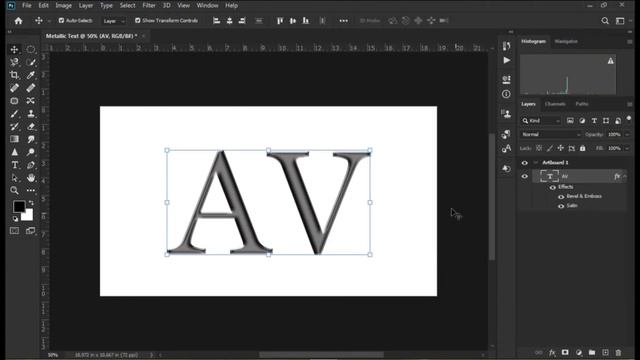
Task: Click the foreground black color swatch
Action: click(x=19, y=207)
